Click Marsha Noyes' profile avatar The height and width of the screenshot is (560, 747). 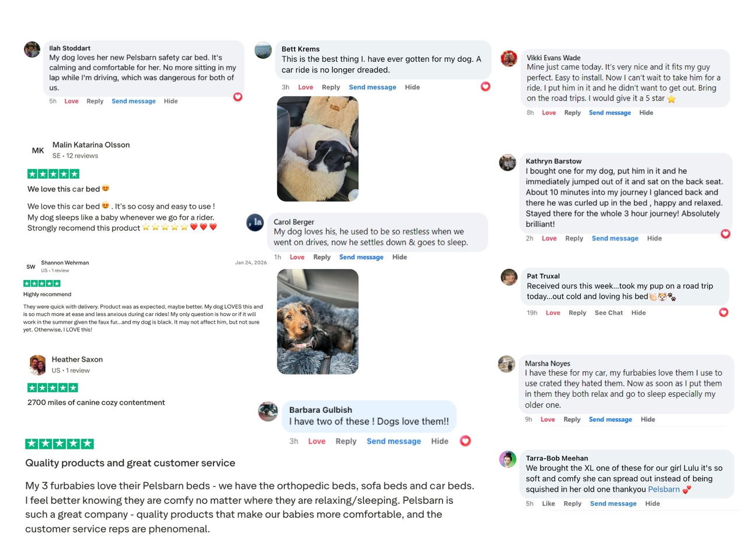tap(507, 364)
